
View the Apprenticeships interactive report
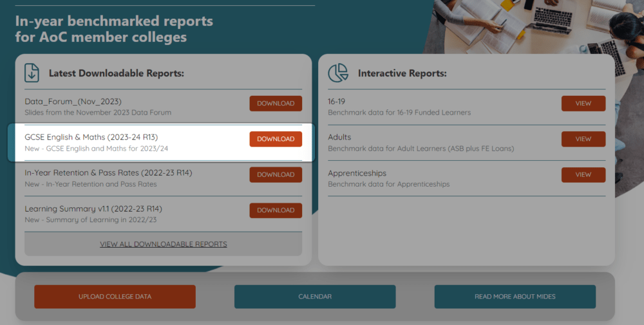pyautogui.click(x=583, y=174)
